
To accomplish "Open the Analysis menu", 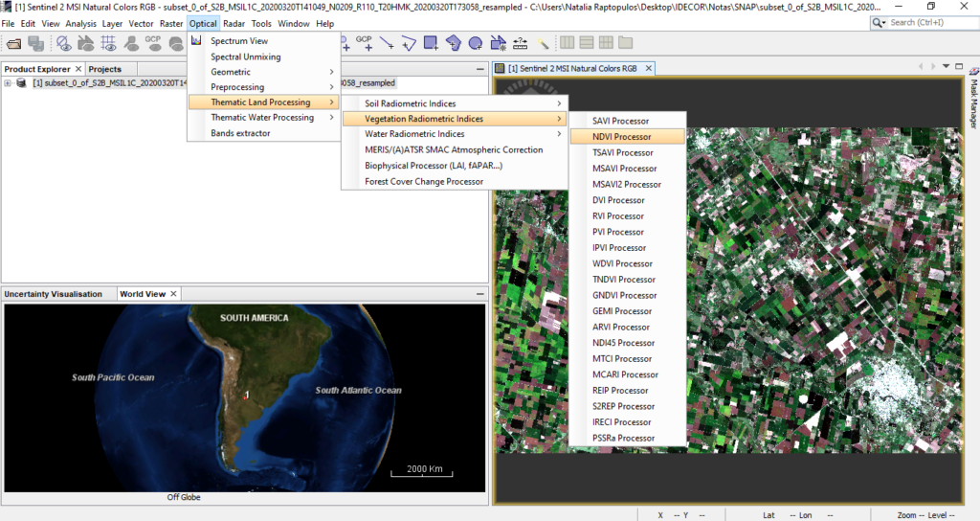I will [80, 24].
